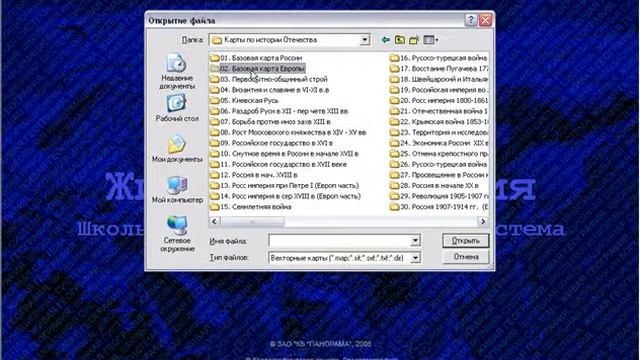Image resolution: width=640 pixels, height=360 pixels.
Task: Select folder 02. Базовая карта Европы
Action: click(258, 69)
